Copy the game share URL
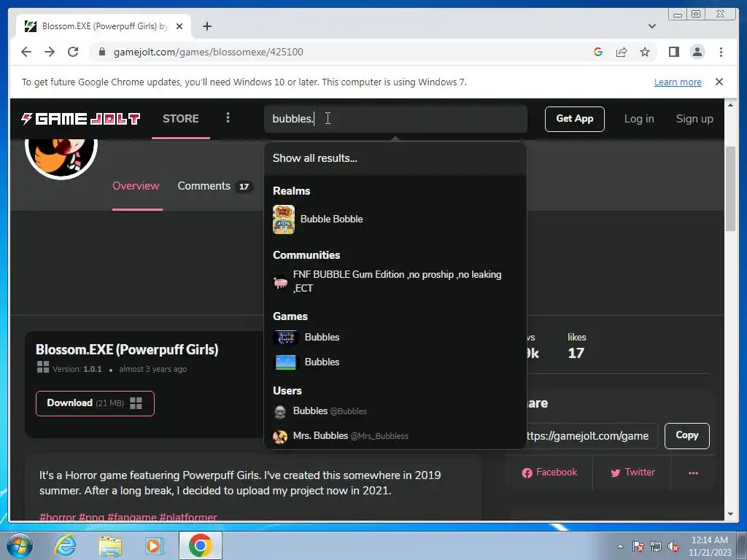 pos(686,435)
